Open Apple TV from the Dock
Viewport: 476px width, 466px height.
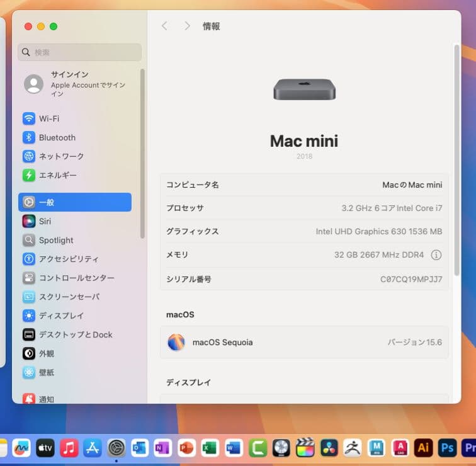45,448
